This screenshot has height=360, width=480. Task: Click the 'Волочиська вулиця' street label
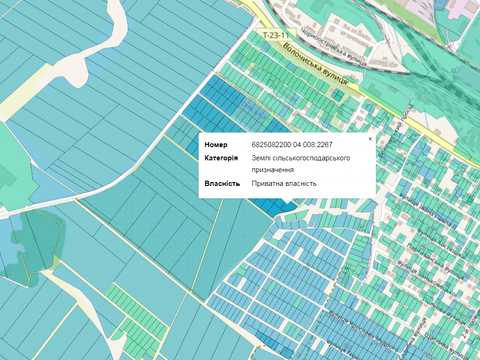[315, 65]
